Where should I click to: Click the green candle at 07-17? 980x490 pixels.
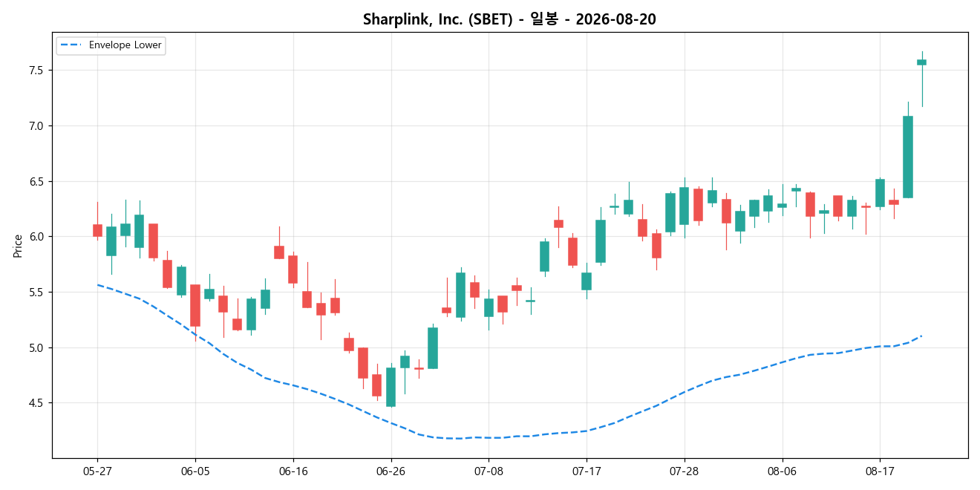click(x=587, y=281)
